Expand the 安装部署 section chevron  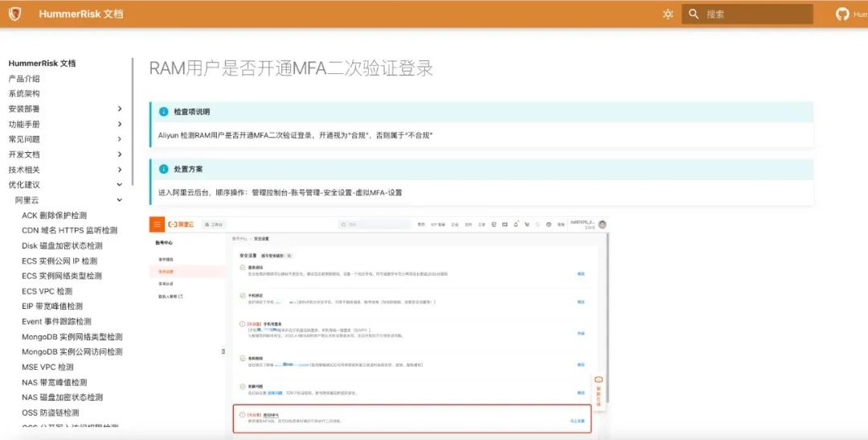point(120,109)
